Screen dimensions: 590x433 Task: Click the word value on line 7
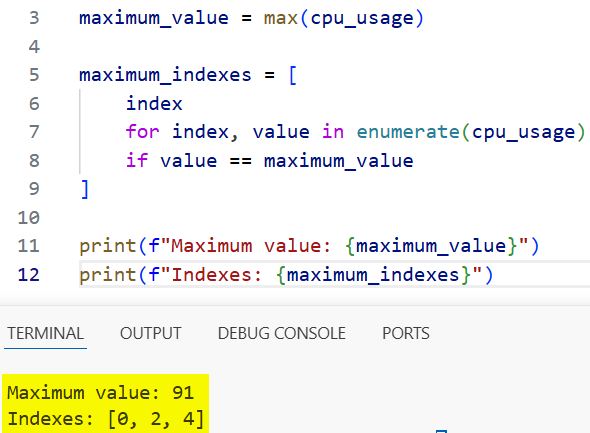pos(281,132)
